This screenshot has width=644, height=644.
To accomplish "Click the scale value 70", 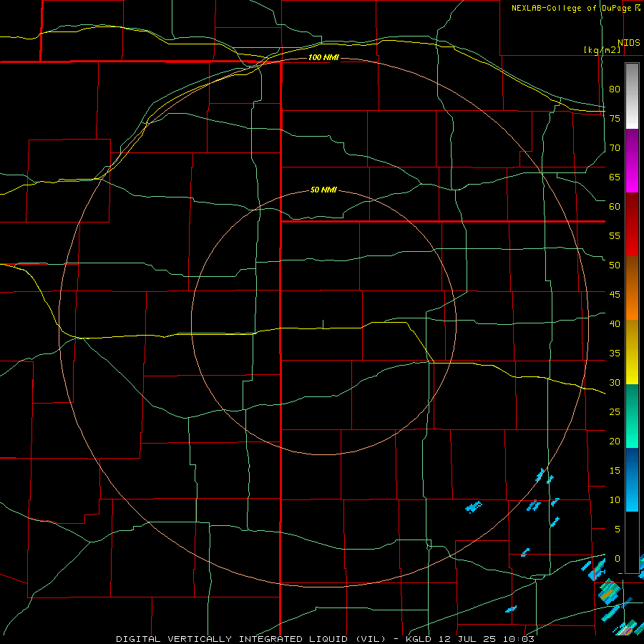I will (x=615, y=148).
